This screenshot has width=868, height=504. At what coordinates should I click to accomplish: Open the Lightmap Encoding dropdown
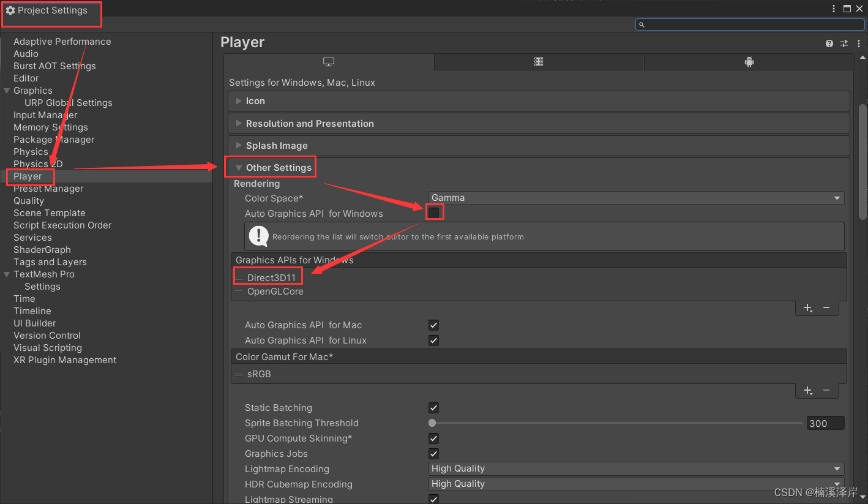pyautogui.click(x=637, y=468)
